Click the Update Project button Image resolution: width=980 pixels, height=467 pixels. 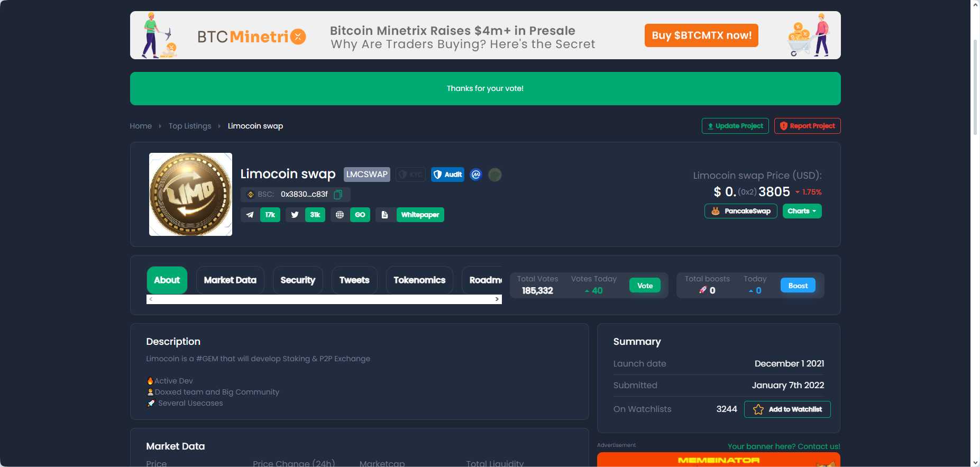tap(735, 126)
